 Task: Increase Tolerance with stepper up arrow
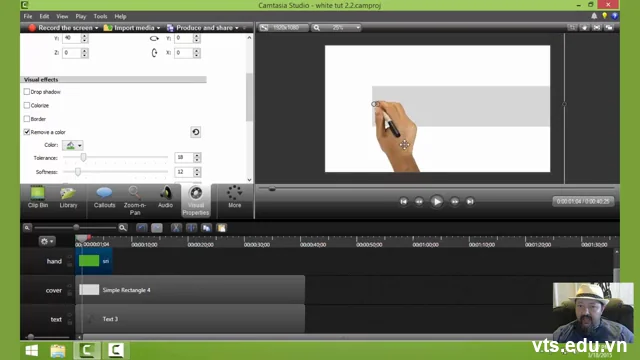(197, 155)
